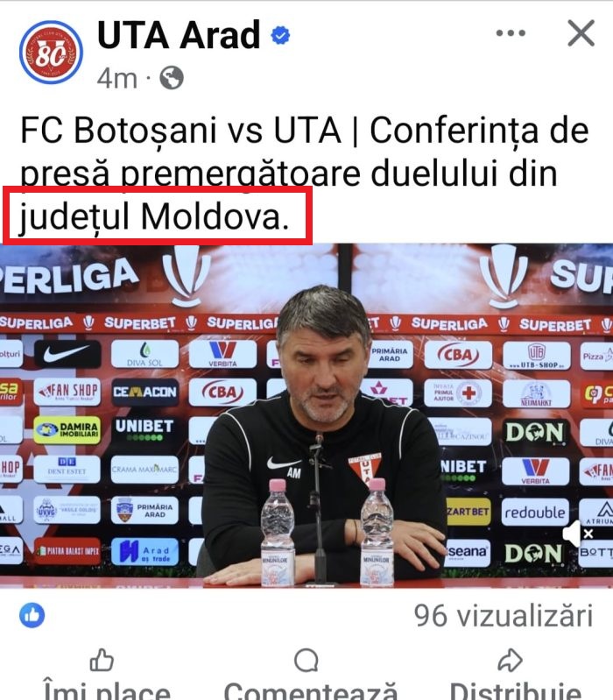Open the 96 vizualizări count
The width and height of the screenshot is (613, 700).
(x=504, y=616)
